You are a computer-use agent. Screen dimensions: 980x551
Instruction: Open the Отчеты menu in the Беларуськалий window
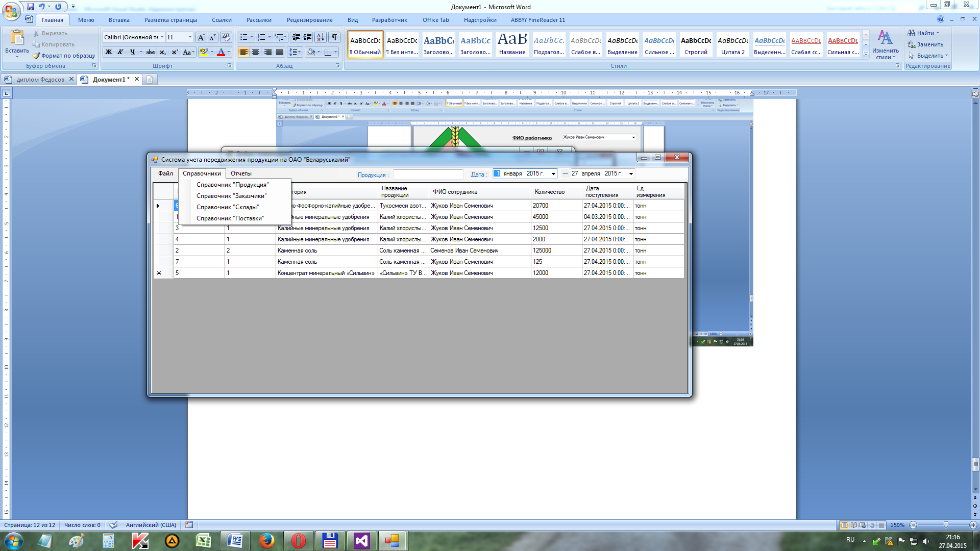pos(241,173)
